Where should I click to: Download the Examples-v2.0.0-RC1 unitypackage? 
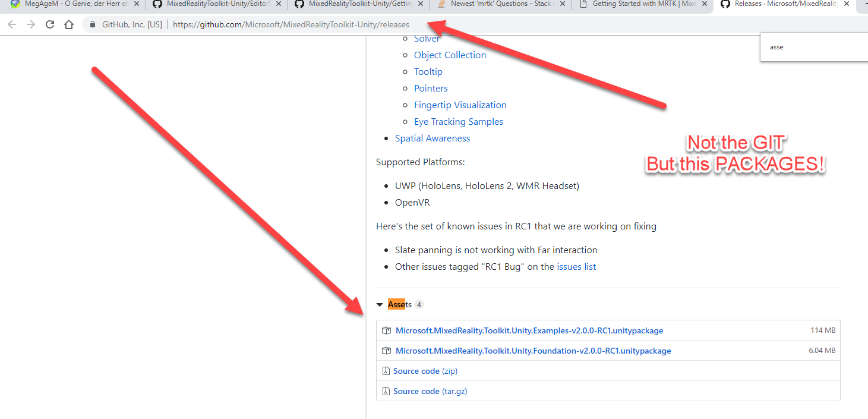529,330
